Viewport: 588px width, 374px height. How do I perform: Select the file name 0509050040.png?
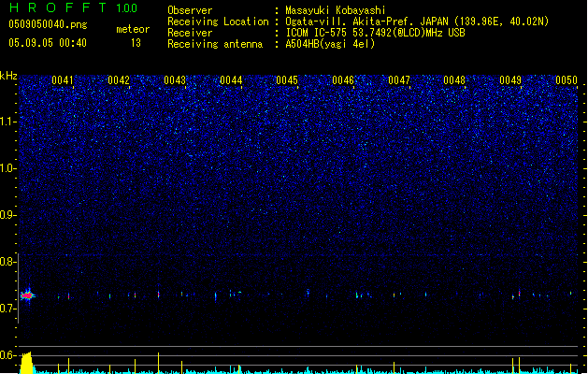tap(48, 24)
